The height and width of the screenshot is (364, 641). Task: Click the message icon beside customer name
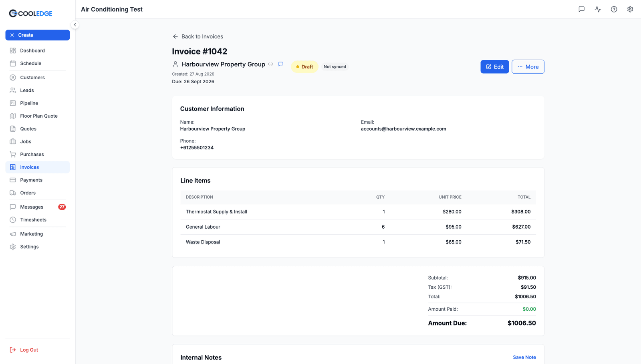[281, 64]
